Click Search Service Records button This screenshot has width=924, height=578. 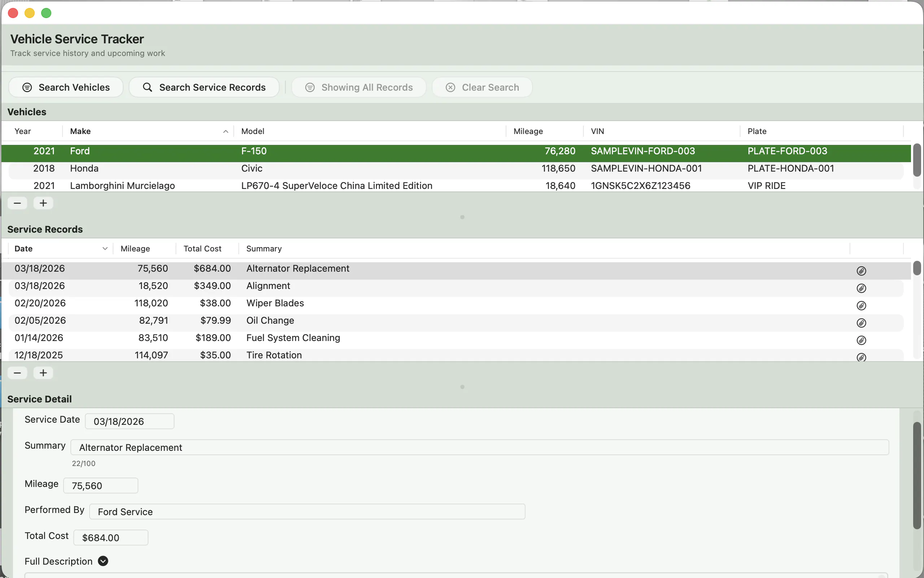(x=204, y=87)
